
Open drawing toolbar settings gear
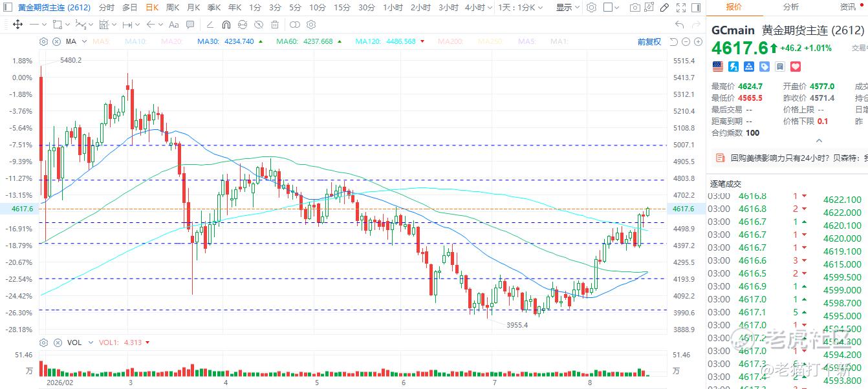click(x=311, y=25)
